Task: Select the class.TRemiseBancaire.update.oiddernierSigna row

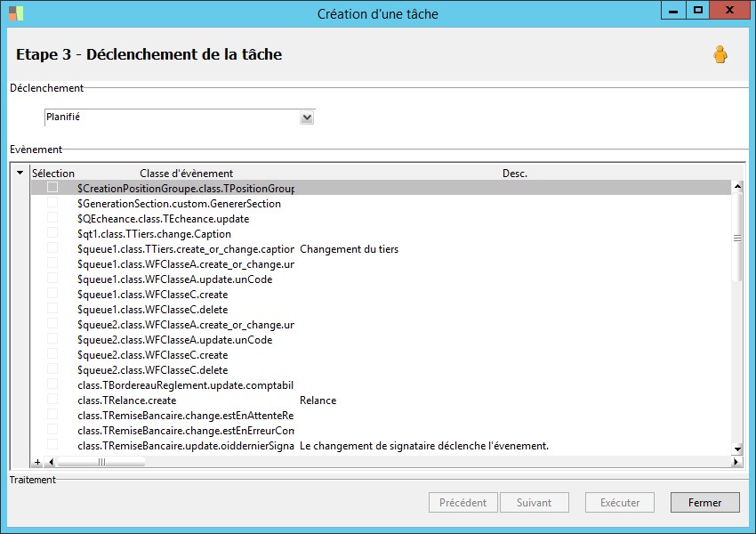Action: [x=381, y=446]
